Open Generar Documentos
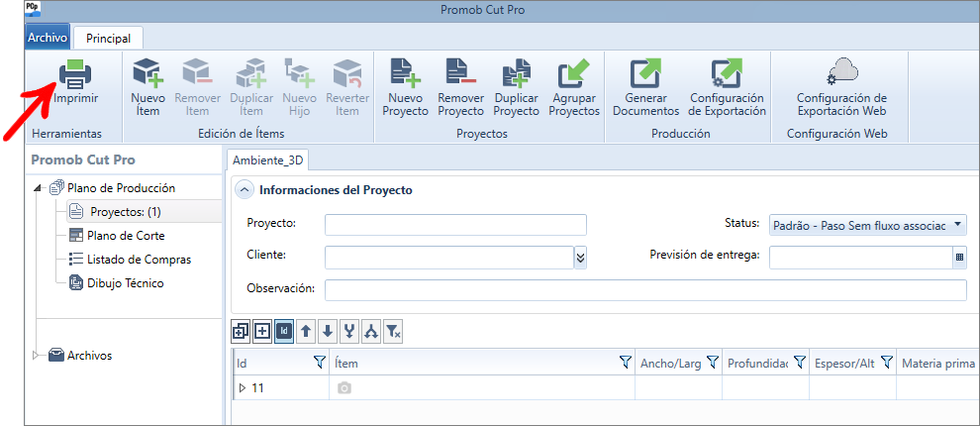 click(645, 75)
